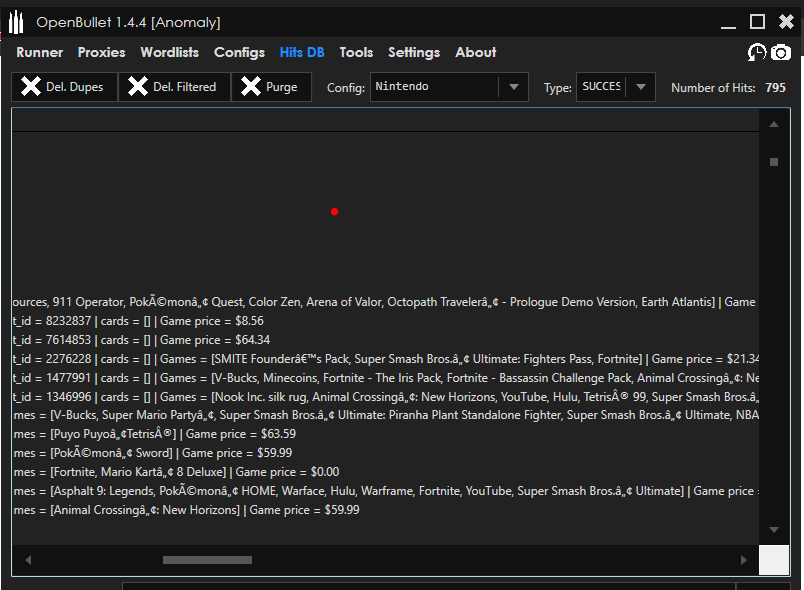Open the Configs tab

pos(239,52)
